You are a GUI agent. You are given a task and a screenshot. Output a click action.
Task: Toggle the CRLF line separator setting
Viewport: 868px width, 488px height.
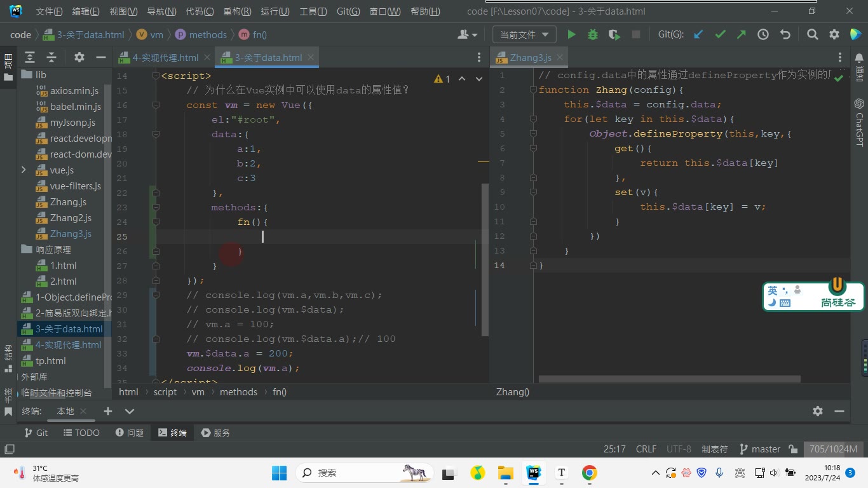(x=646, y=449)
